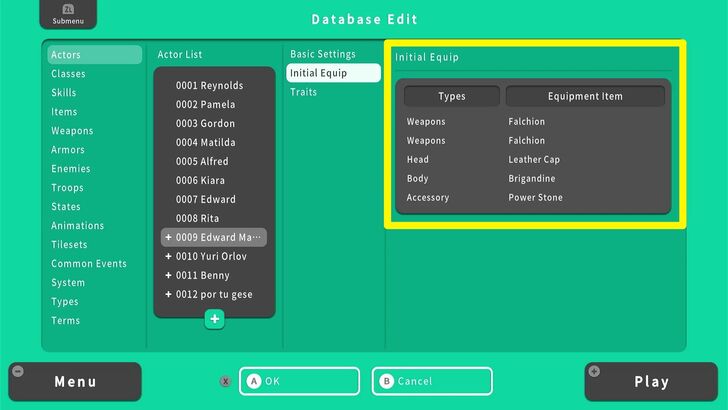The height and width of the screenshot is (410, 728).
Task: Click the Body type cell
Action: click(x=417, y=179)
